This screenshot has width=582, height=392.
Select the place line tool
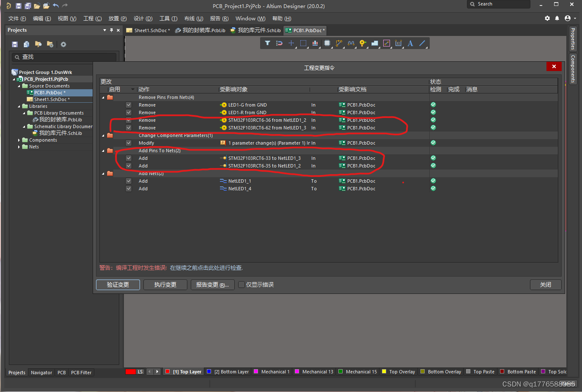[x=422, y=43]
